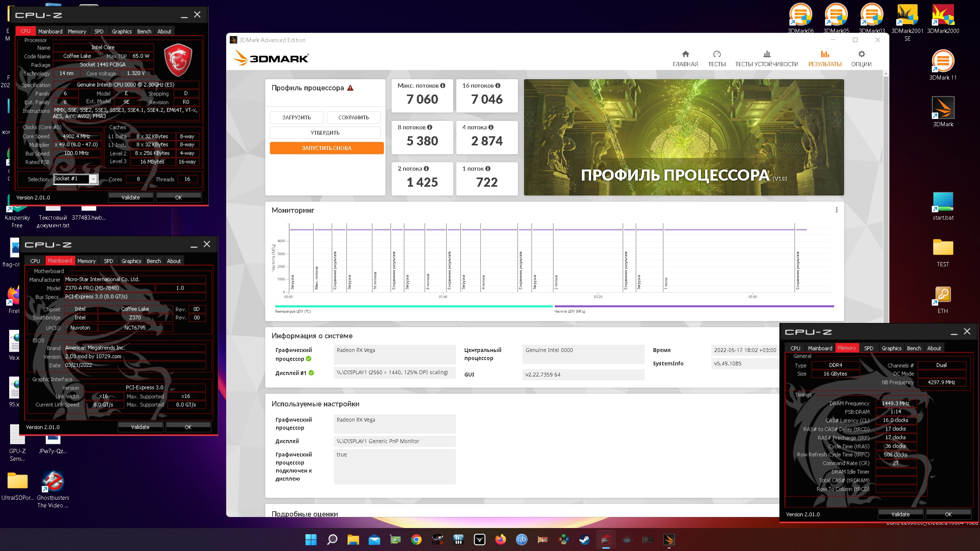Click ЗАГРУЗИТЬ button
Viewport: 980px width, 551px height.
297,117
